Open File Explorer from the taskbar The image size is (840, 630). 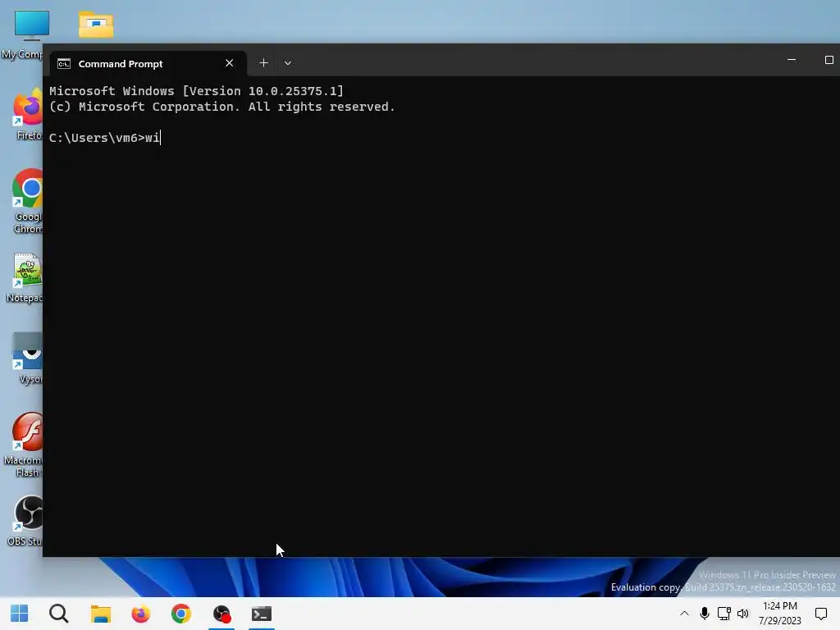click(100, 614)
